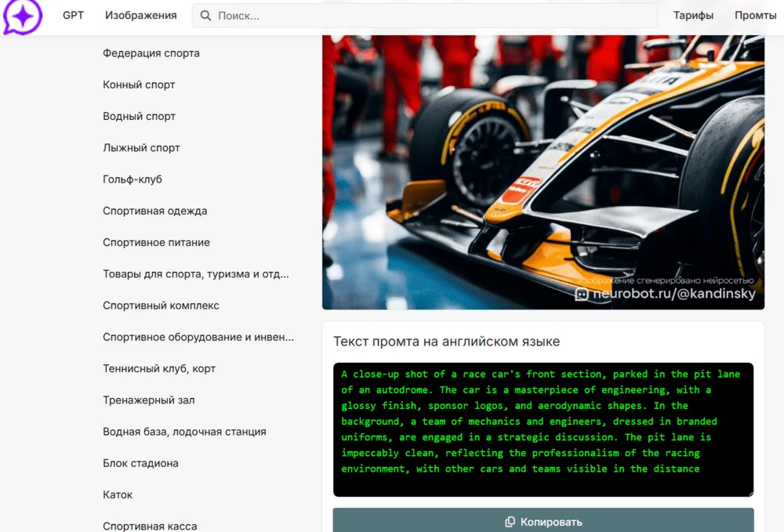The height and width of the screenshot is (532, 784).
Task: Go to the Тарифы page
Action: (x=693, y=16)
